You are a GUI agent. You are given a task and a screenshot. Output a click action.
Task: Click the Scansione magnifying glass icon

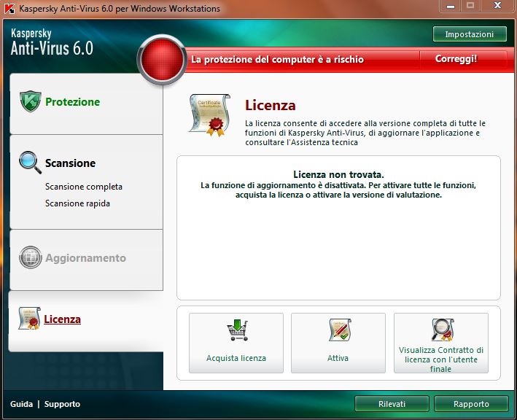coord(30,162)
